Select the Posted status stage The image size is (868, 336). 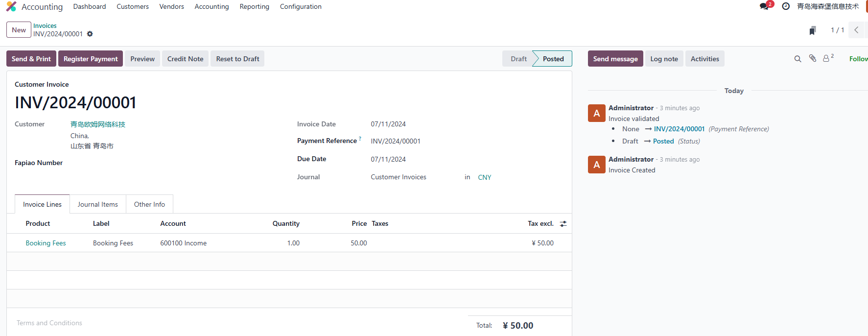click(x=553, y=59)
